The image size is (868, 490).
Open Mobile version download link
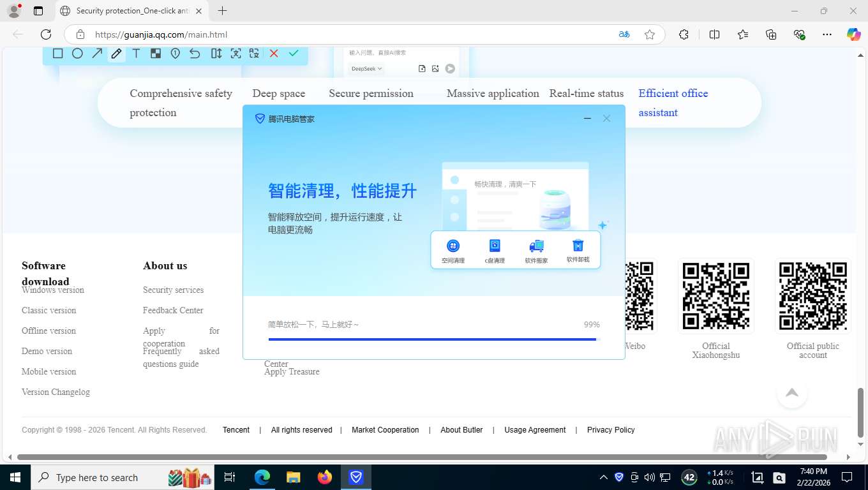(x=49, y=371)
